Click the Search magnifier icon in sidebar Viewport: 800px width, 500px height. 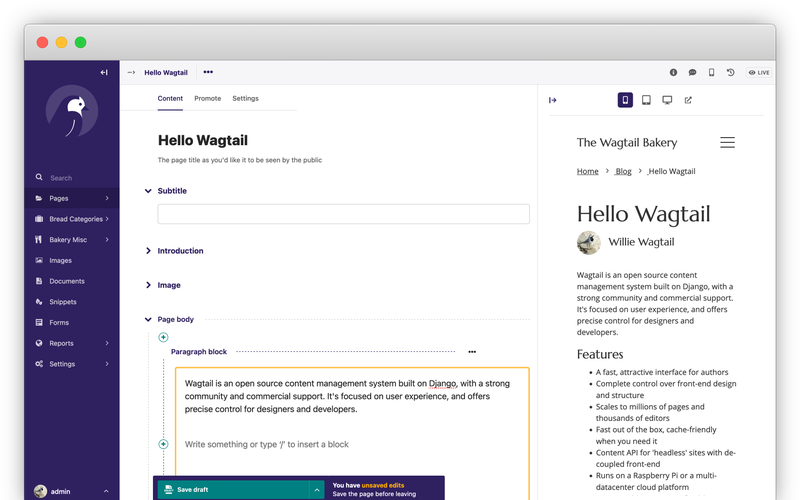tap(39, 177)
